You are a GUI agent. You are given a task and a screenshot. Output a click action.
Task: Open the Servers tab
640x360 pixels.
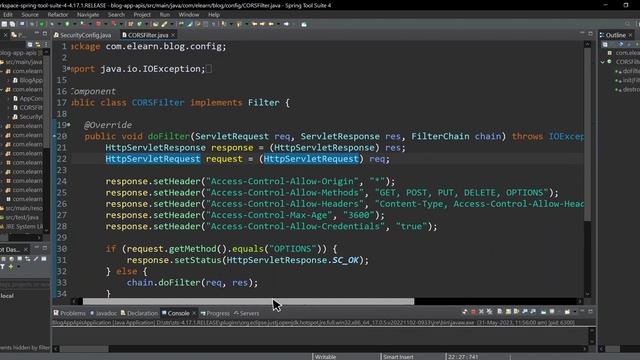[247, 313]
